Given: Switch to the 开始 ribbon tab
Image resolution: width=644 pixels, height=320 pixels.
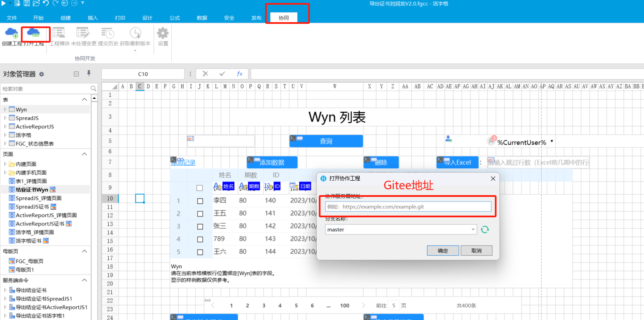Looking at the screenshot, I should click(38, 18).
